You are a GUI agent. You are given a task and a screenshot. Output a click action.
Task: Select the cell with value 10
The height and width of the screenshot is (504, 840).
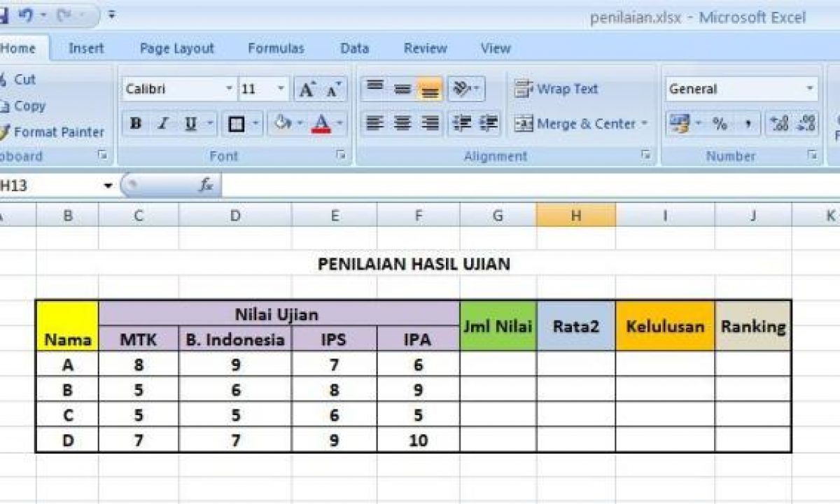pos(418,440)
